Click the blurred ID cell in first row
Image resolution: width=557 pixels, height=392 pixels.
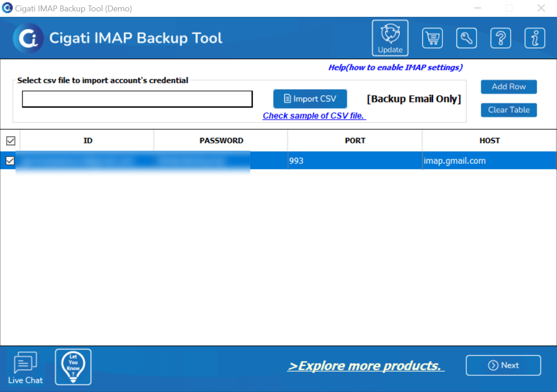tap(87, 161)
